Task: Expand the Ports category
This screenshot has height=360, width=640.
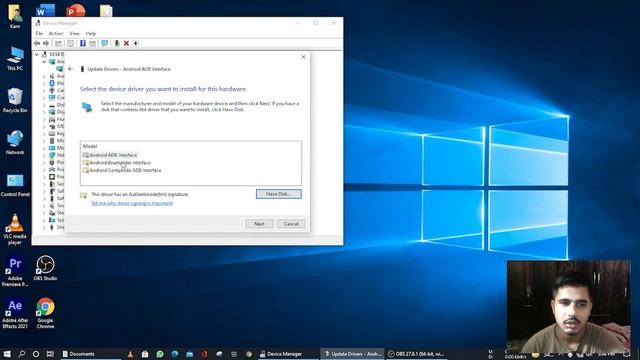Action: (x=44, y=162)
